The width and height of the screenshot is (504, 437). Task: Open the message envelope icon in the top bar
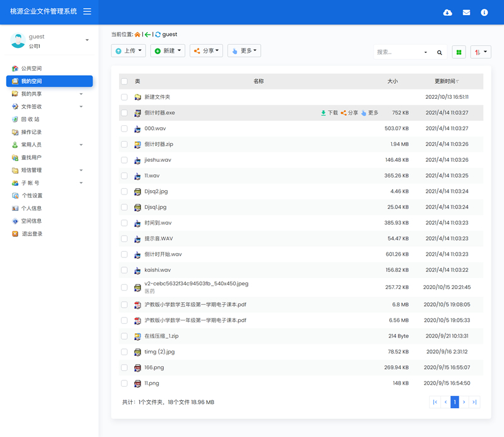click(x=466, y=12)
